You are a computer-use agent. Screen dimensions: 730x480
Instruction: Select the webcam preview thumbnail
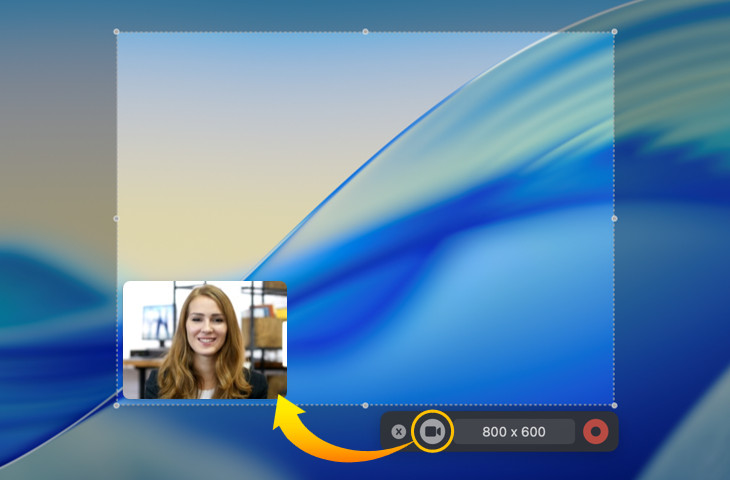(x=205, y=340)
